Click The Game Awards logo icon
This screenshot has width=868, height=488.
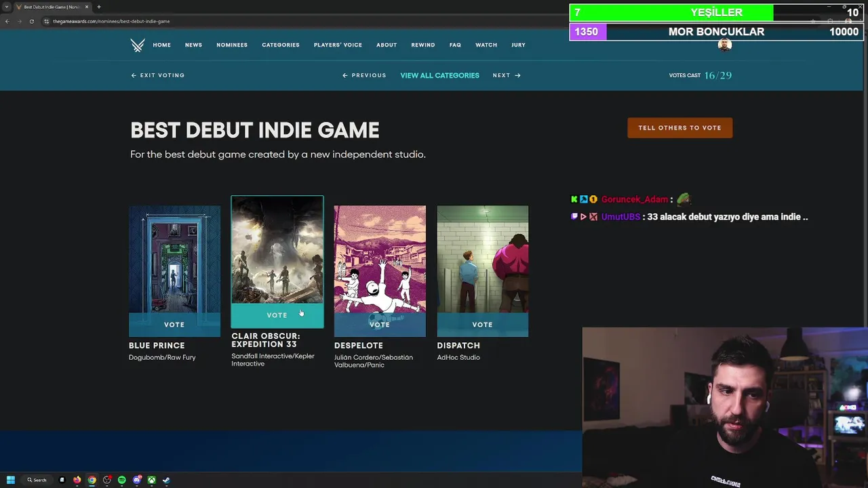pyautogui.click(x=138, y=45)
